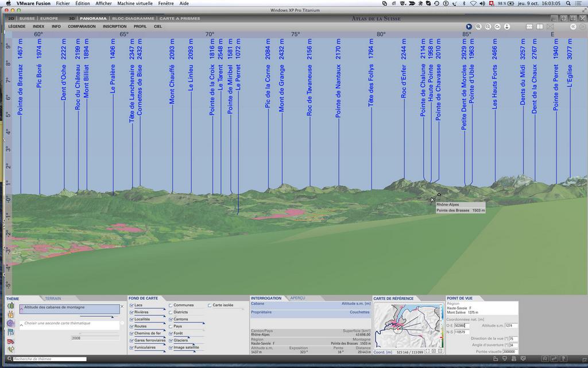Go back with the double-chevron button

tap(572, 26)
